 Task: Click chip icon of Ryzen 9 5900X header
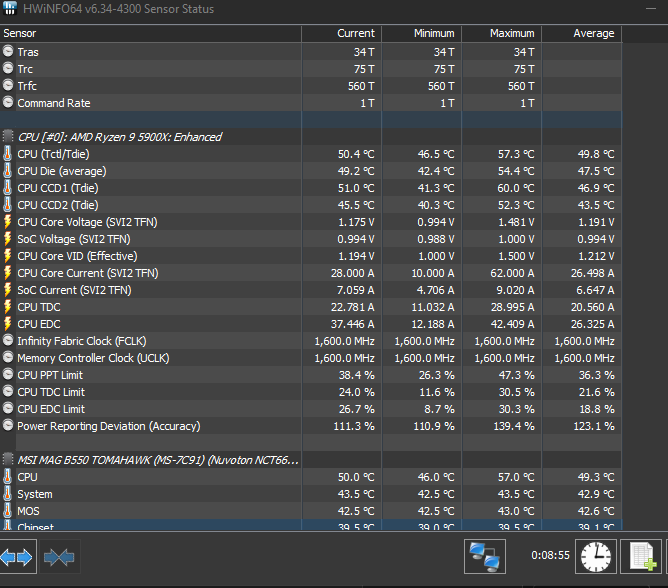[x=8, y=136]
